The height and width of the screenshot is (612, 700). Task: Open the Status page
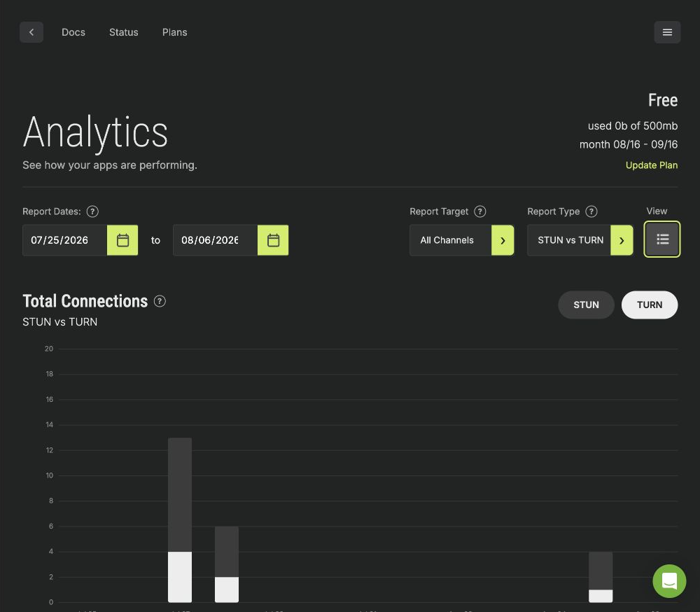[124, 32]
